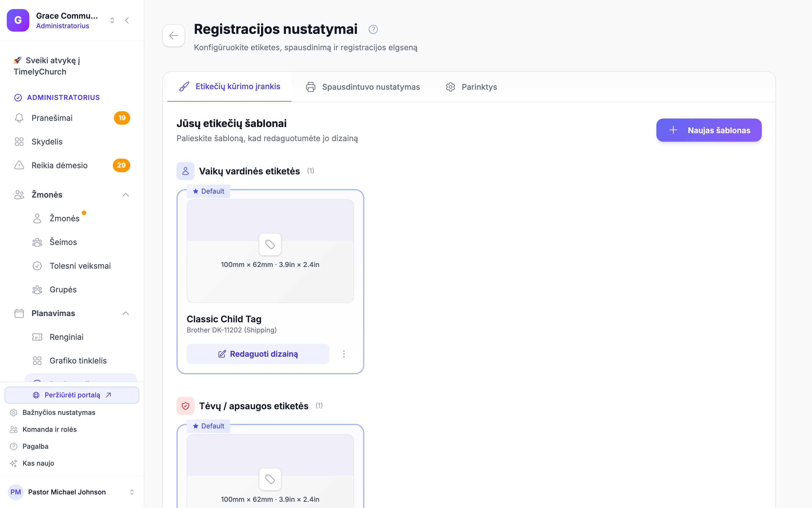The height and width of the screenshot is (508, 812).
Task: Open Komanda ir rolės
Action: [x=72, y=429]
